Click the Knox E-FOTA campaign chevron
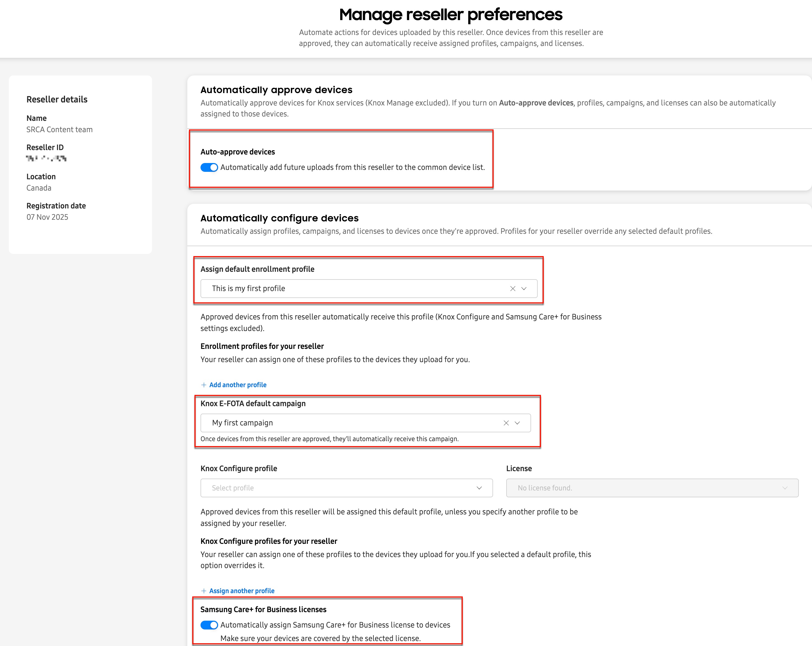Viewport: 812px width, 646px height. coord(516,423)
